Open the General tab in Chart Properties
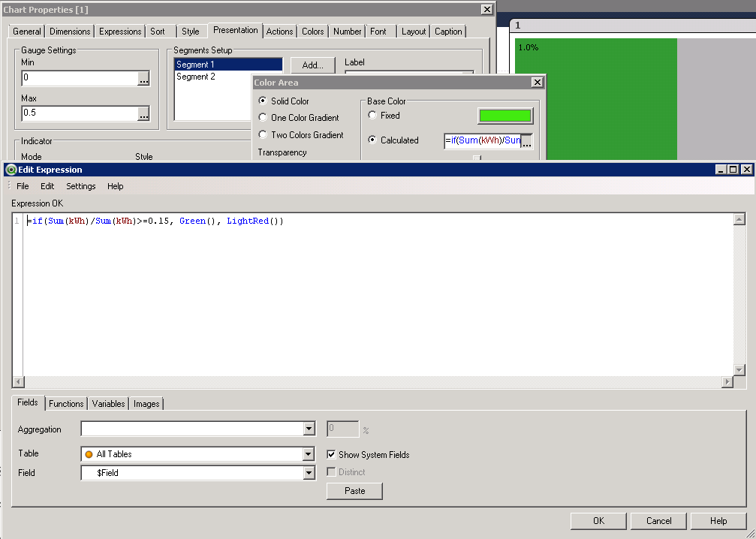756x539 pixels. pyautogui.click(x=27, y=32)
